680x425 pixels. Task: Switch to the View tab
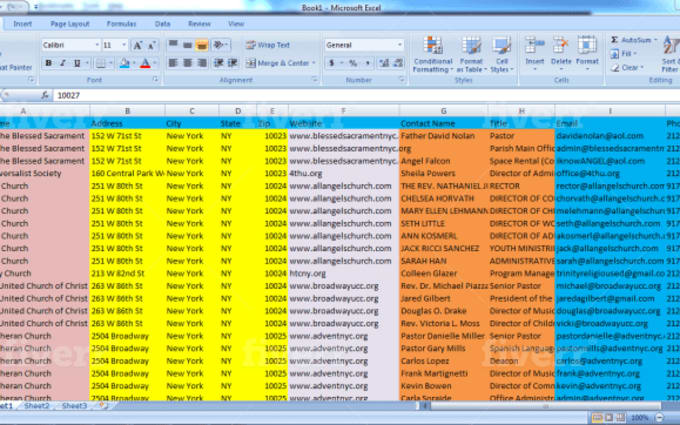(236, 24)
